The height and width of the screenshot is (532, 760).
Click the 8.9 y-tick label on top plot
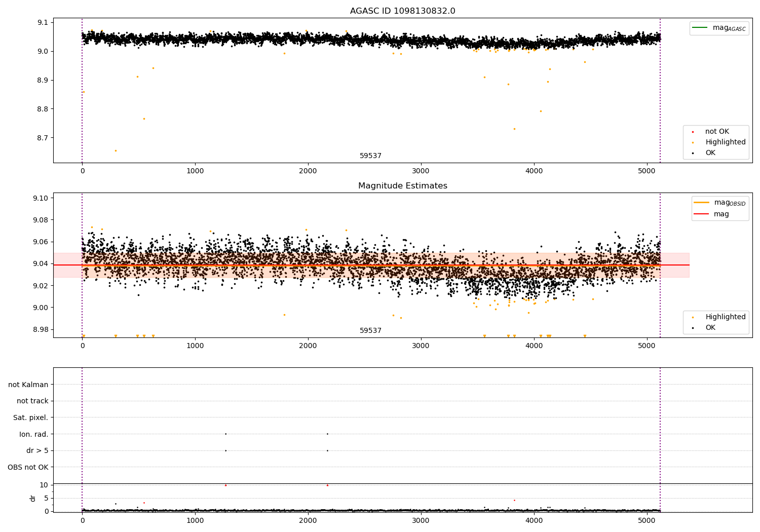(x=43, y=80)
